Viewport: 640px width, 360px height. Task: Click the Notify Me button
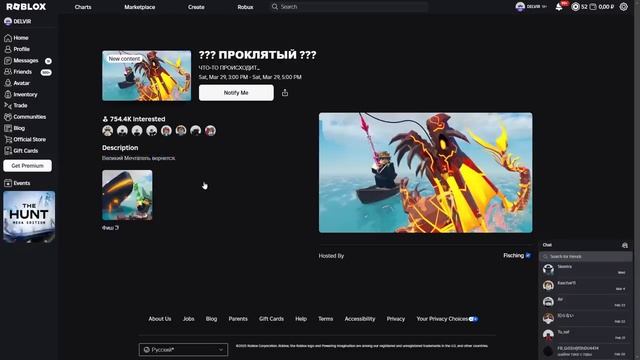tap(236, 93)
